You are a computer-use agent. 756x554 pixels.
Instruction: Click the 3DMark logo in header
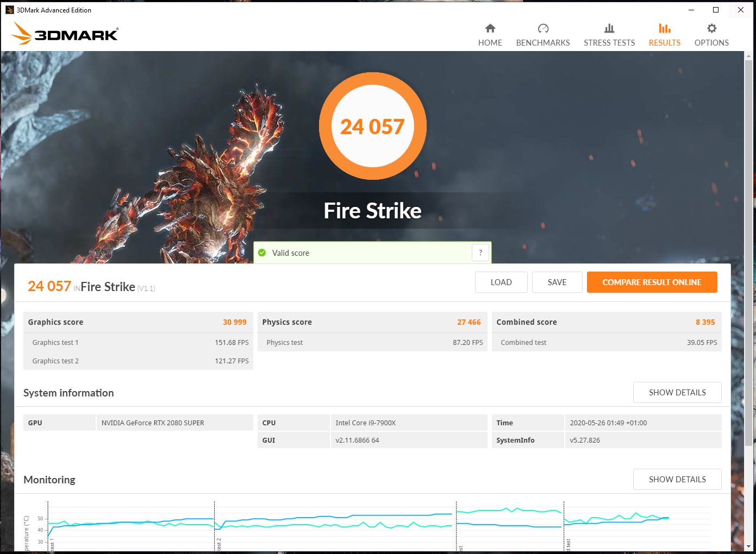click(x=65, y=34)
